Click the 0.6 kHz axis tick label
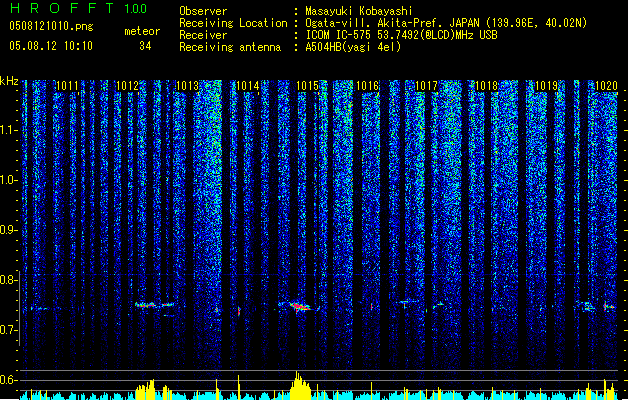629x400 pixels. click(9, 380)
